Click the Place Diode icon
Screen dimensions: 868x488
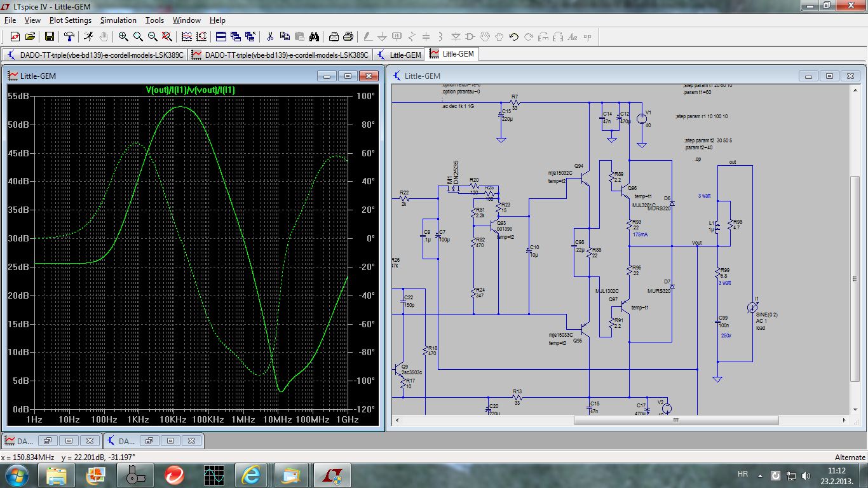[x=456, y=37]
